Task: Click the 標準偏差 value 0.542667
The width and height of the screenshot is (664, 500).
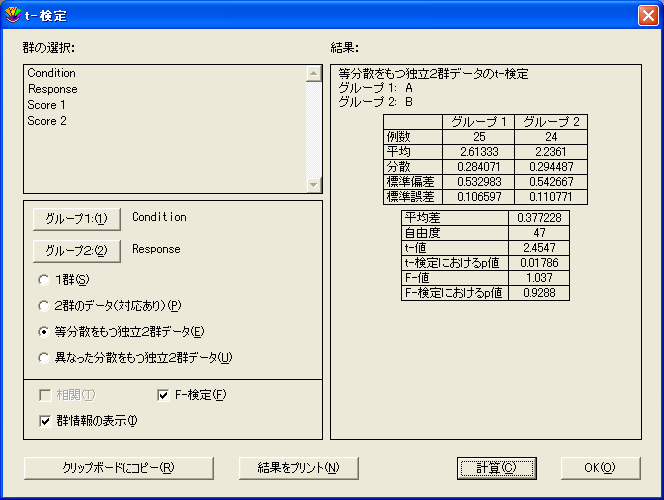Action: point(551,182)
